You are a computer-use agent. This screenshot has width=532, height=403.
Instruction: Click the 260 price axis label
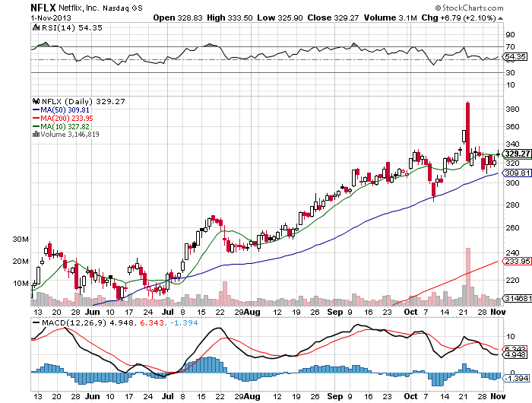(512, 227)
